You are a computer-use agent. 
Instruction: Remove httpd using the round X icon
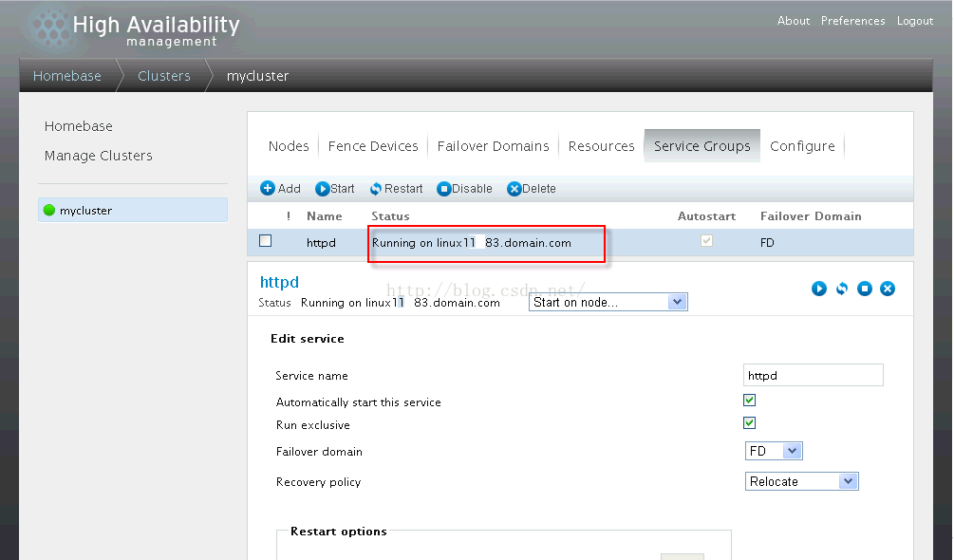click(x=888, y=289)
